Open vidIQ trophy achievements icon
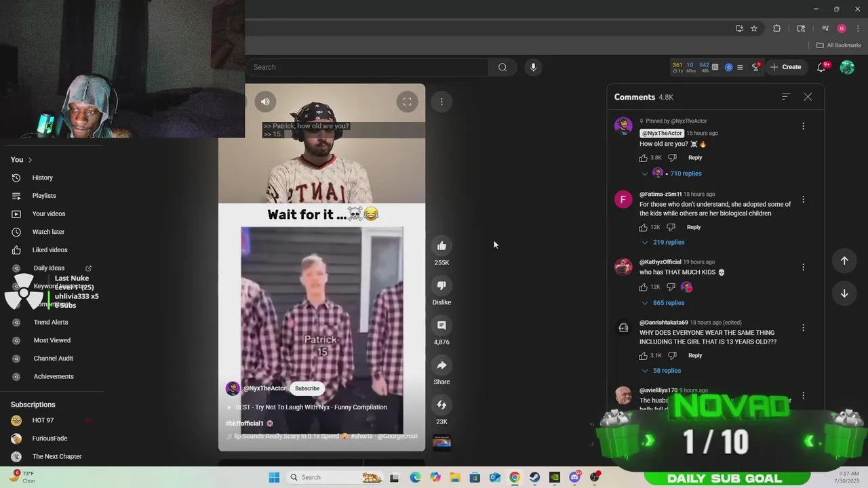Viewport: 868px width, 488px height. [755, 67]
